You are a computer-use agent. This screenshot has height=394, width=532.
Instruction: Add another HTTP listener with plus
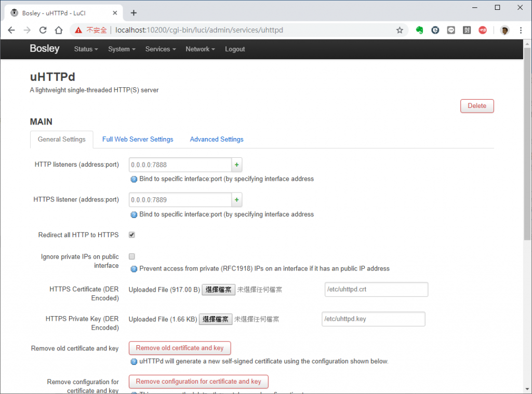point(237,165)
